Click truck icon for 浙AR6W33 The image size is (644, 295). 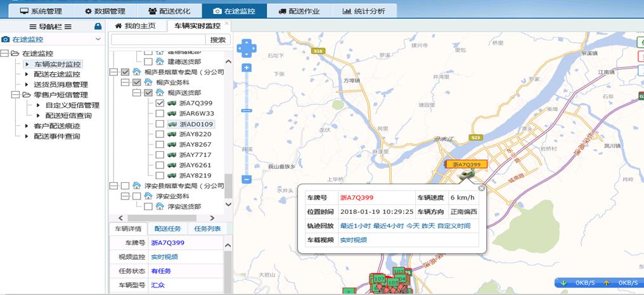pyautogui.click(x=171, y=113)
